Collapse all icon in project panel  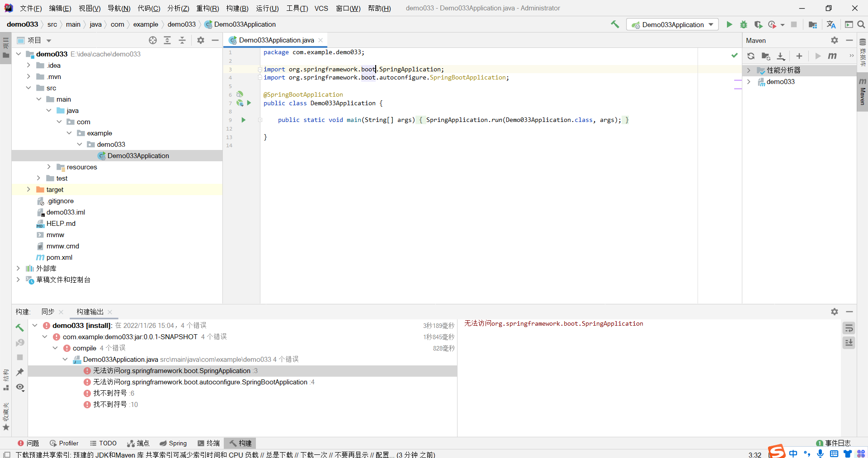tap(182, 40)
